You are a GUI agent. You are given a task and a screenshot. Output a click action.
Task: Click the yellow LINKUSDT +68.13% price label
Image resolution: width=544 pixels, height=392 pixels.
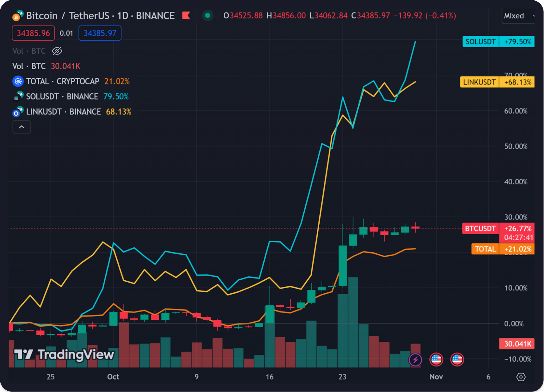pyautogui.click(x=497, y=82)
